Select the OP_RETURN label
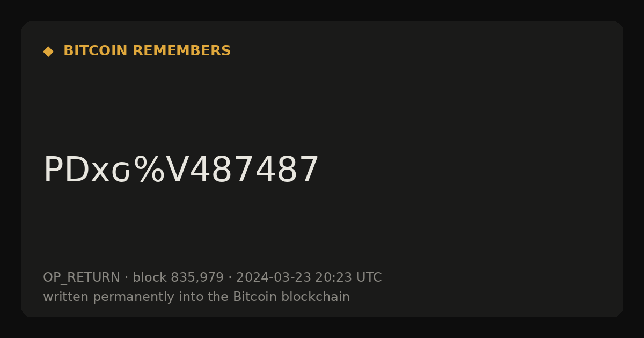 click(82, 277)
